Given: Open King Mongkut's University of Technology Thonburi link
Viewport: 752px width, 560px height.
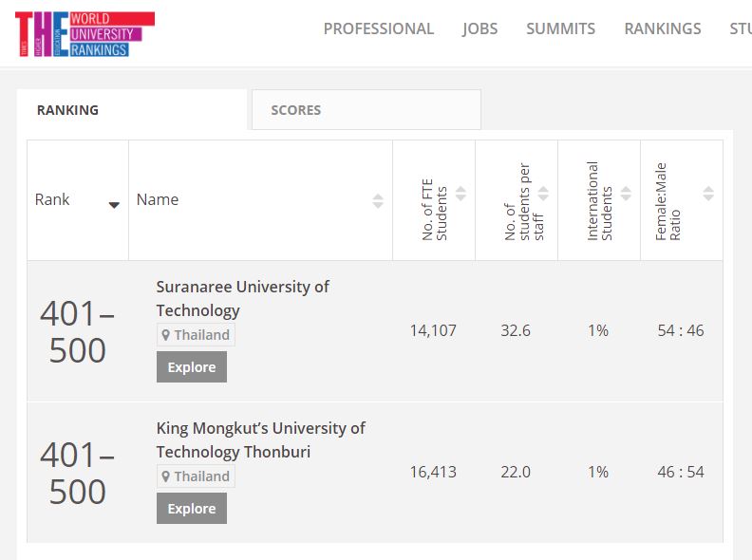Looking at the screenshot, I should (x=260, y=439).
